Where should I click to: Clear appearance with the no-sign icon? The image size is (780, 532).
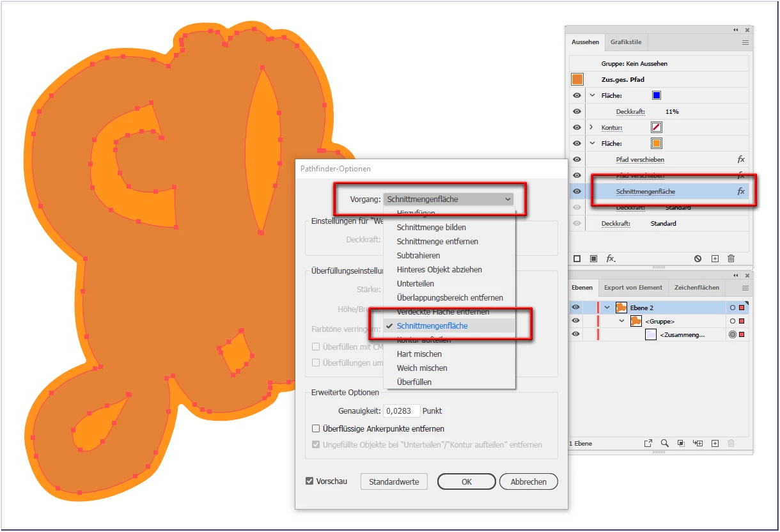(x=698, y=258)
